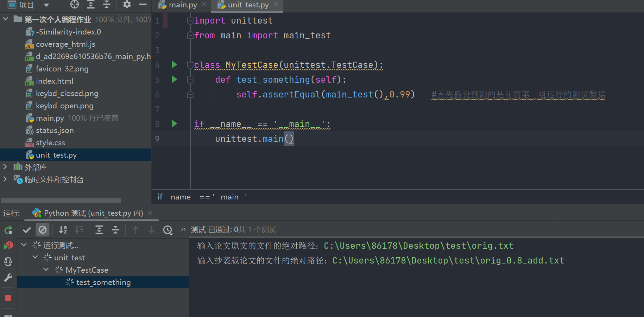Screen dimensions: 644x317
Task: Collapse the 第一次个人编程作业 project folder
Action: (x=6, y=19)
